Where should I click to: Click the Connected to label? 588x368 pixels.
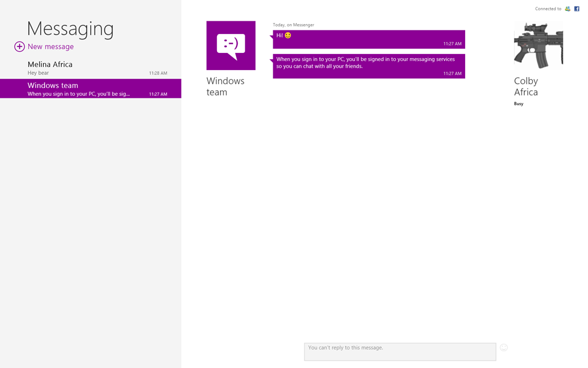tap(548, 9)
